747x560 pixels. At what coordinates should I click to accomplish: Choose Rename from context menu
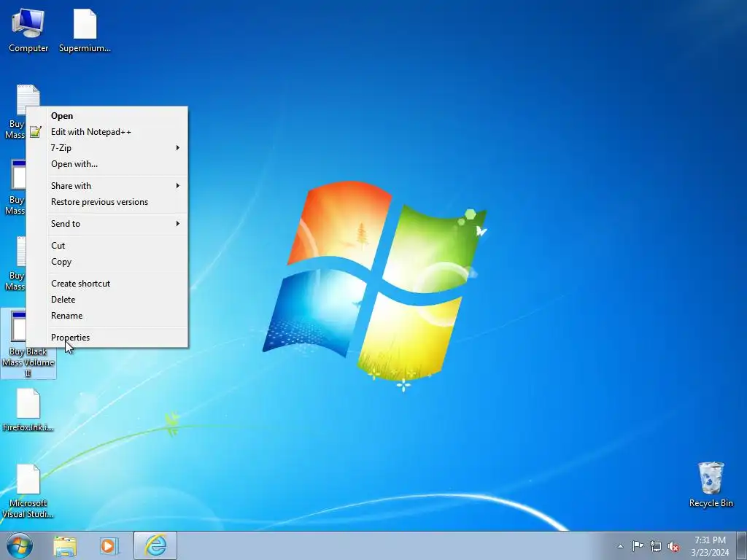click(x=107, y=316)
